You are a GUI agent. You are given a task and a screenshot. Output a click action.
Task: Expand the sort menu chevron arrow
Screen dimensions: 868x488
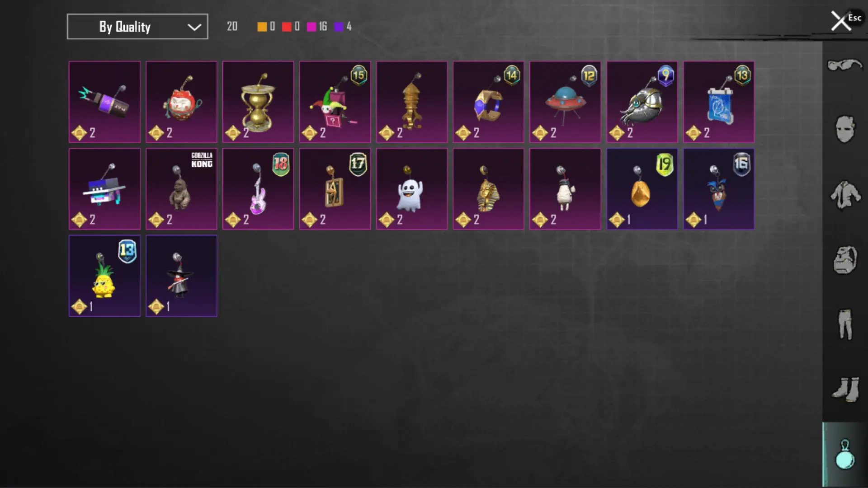click(x=194, y=27)
